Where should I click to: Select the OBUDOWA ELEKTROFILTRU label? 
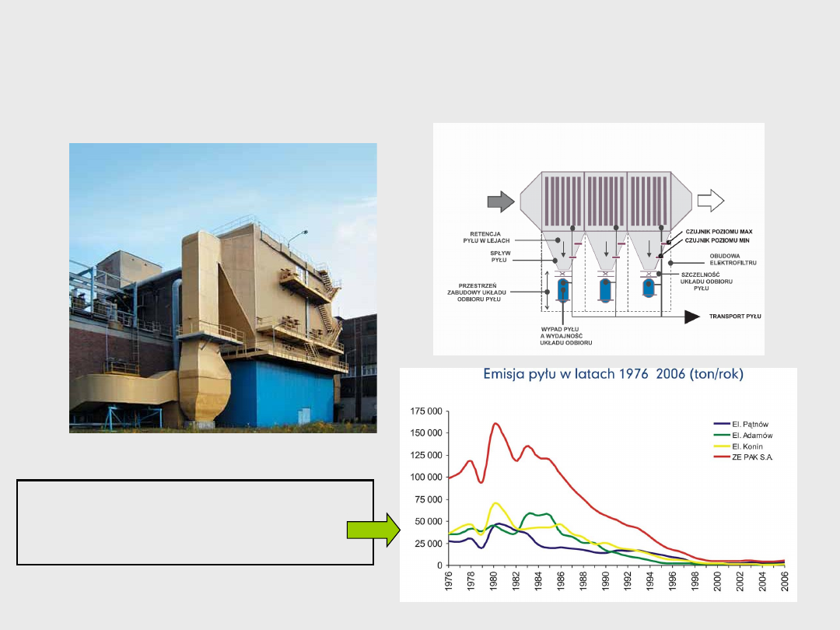click(733, 259)
